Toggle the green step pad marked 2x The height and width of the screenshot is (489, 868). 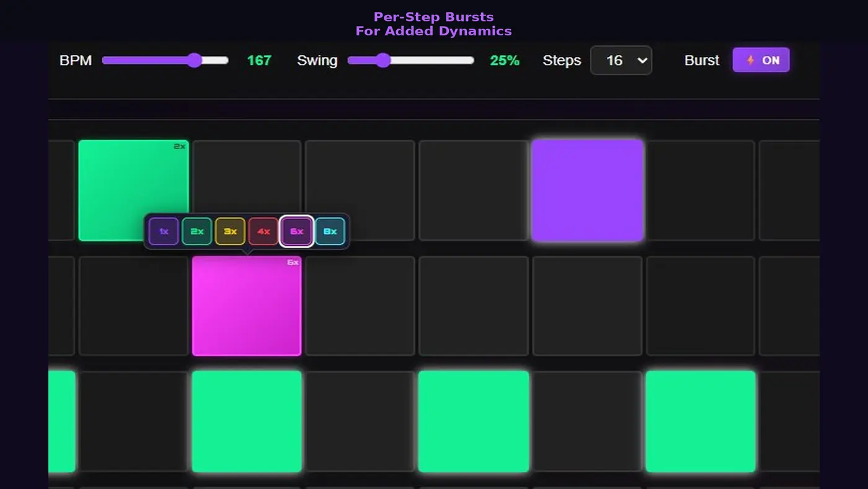point(133,190)
